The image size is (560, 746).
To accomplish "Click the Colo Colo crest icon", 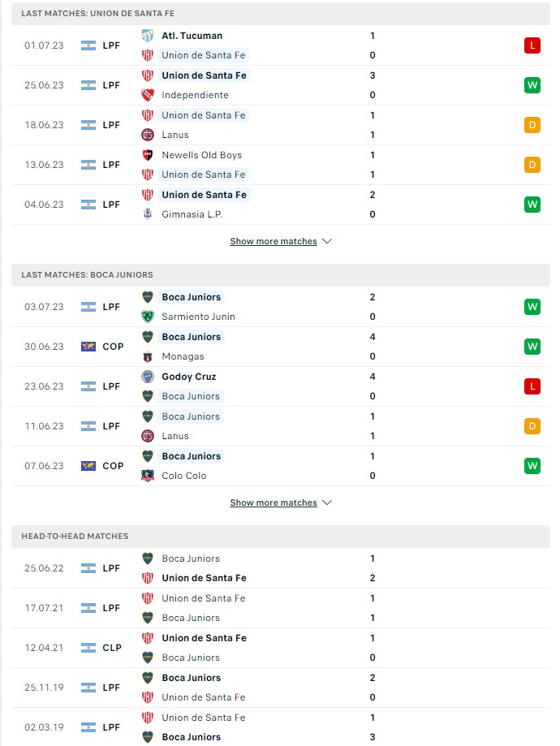I will 148,476.
